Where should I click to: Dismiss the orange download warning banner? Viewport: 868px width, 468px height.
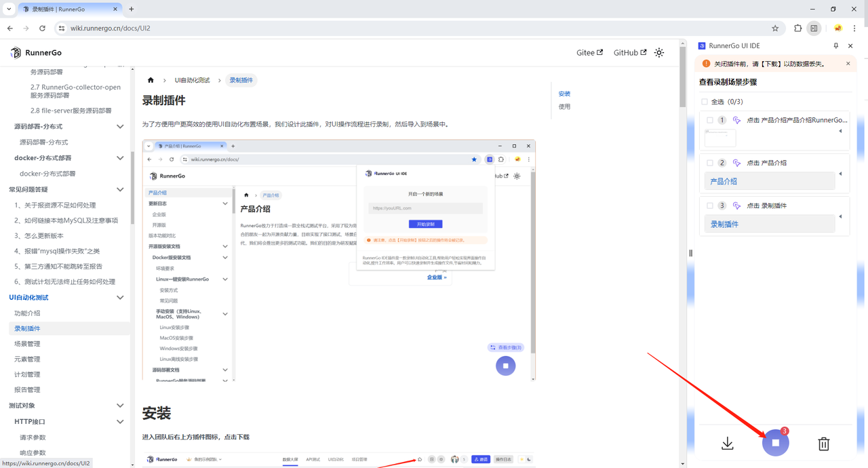(x=848, y=64)
